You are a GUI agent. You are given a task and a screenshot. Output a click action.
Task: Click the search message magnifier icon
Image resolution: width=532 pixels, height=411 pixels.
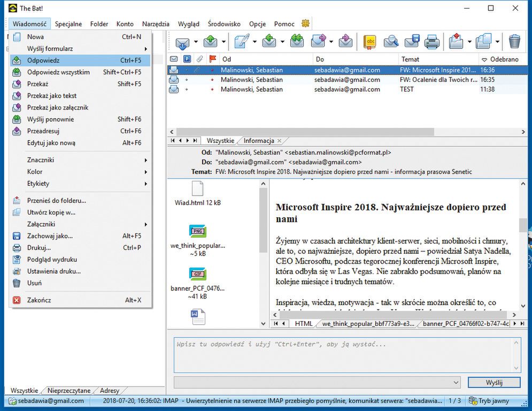391,41
